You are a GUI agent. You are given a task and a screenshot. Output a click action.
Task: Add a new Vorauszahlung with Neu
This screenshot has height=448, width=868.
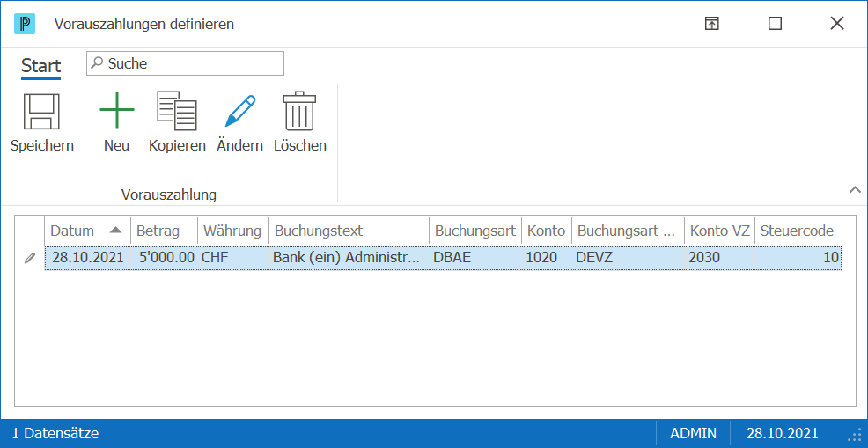(117, 123)
